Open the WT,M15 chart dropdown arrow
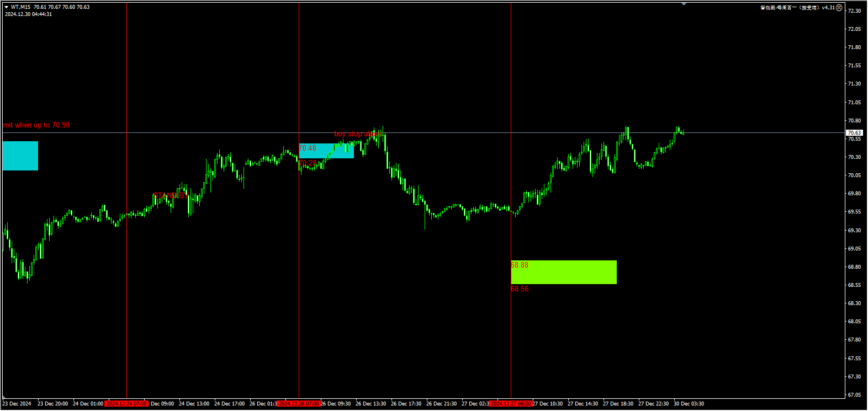 6,7
